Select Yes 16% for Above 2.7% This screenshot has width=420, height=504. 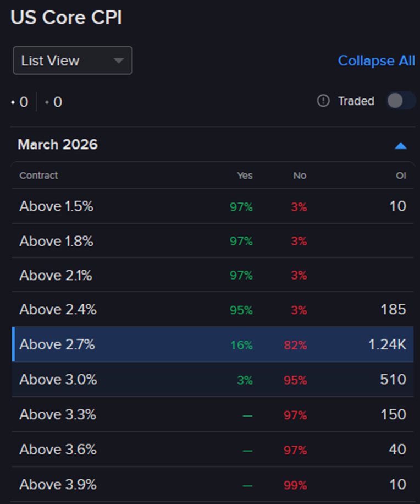(241, 344)
